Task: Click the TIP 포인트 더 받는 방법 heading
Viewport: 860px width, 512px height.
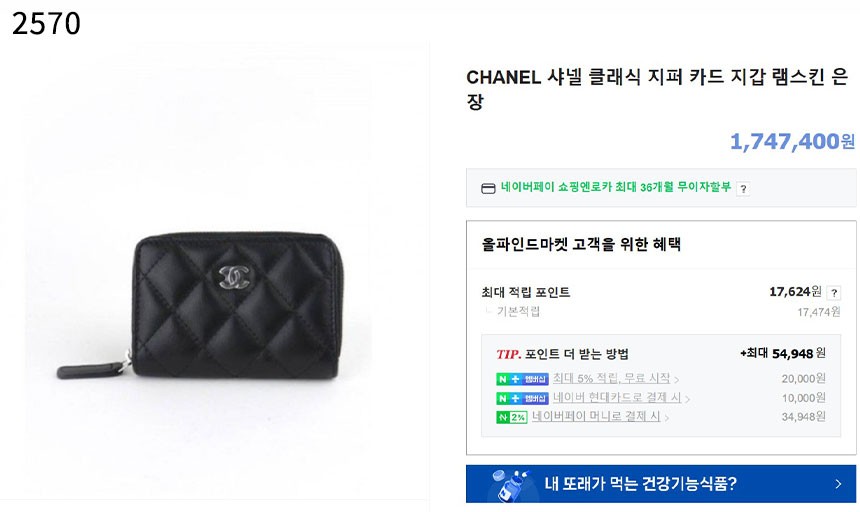Action: [x=562, y=354]
